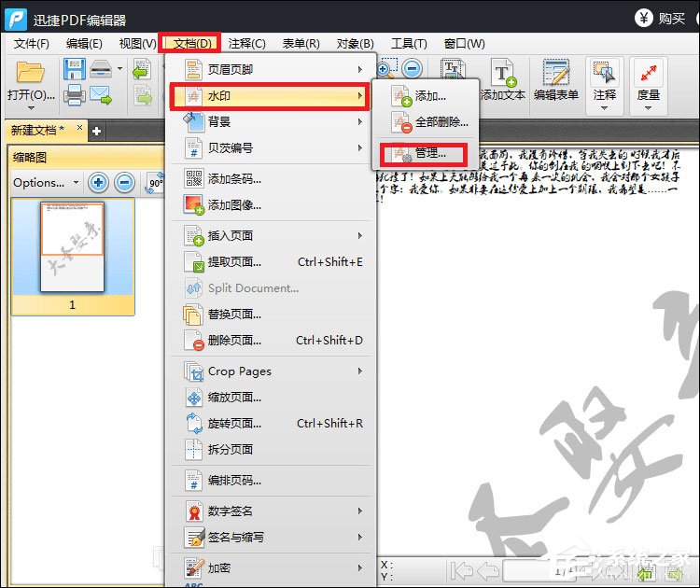This screenshot has height=588, width=700.
Task: Open the 窗口(W) menu
Action: pyautogui.click(x=464, y=43)
